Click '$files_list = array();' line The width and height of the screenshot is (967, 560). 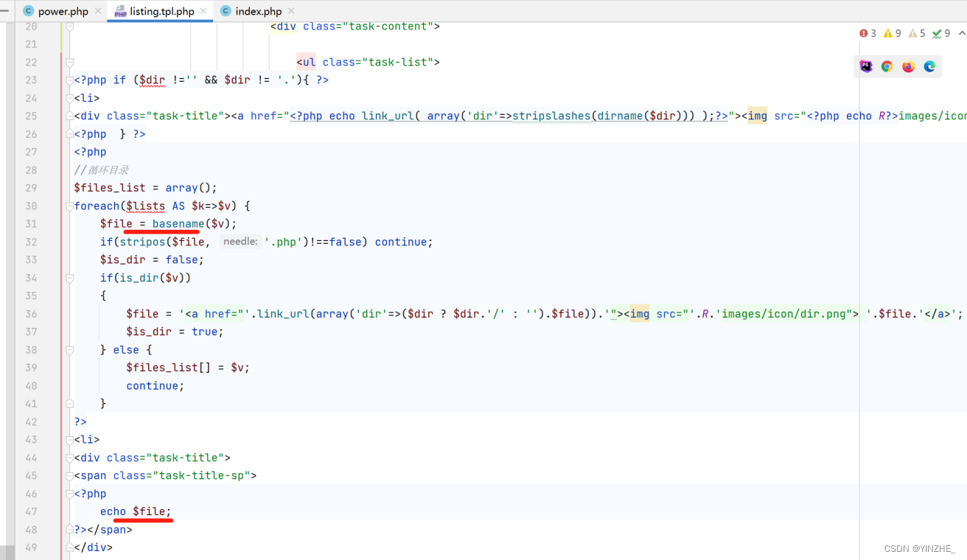[145, 188]
